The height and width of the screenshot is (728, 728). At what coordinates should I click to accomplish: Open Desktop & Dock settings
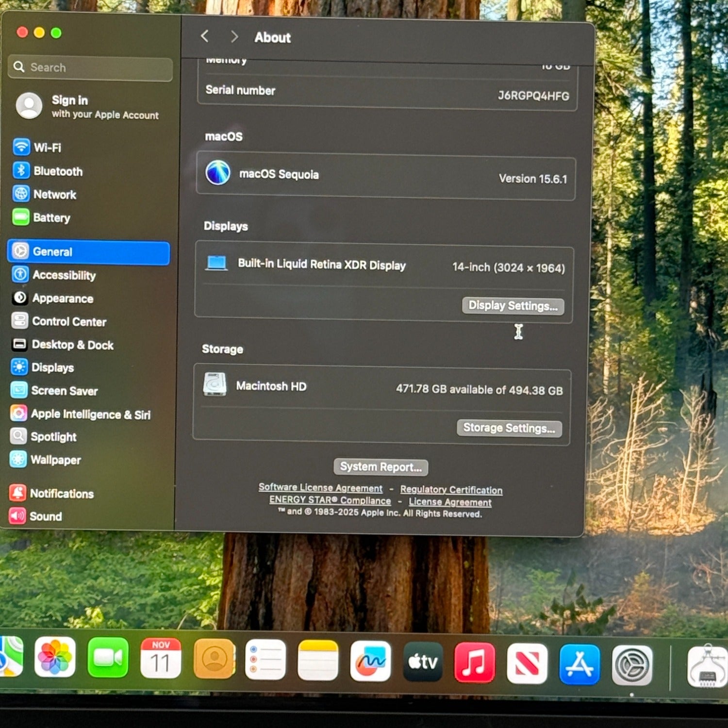click(x=72, y=345)
